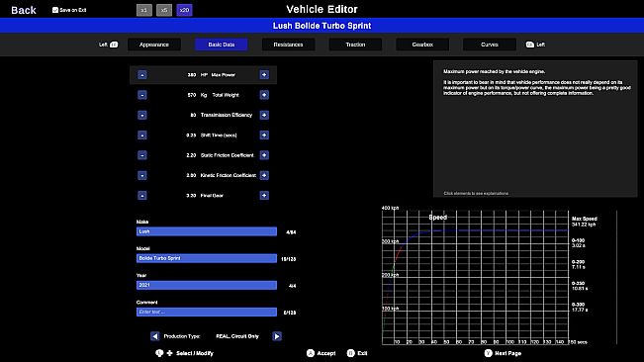The image size is (644, 362).
Task: Decrease Static Friction Coefficient
Action: pos(142,155)
